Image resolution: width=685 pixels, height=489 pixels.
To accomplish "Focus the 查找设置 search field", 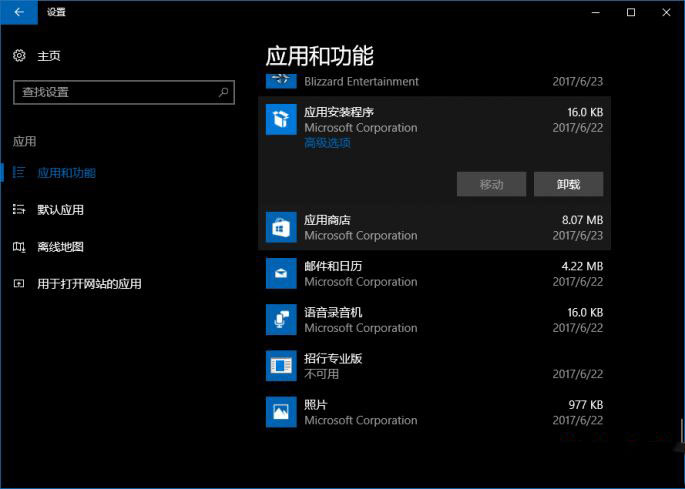I will pyautogui.click(x=124, y=92).
